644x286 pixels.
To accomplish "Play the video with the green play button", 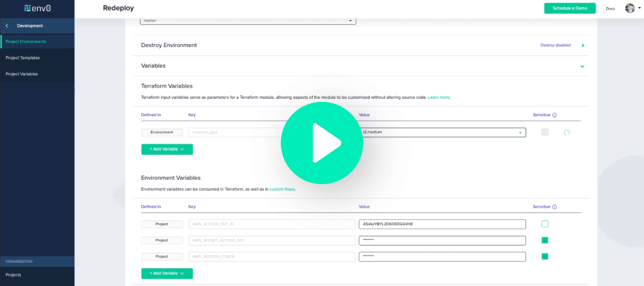I will 321,143.
